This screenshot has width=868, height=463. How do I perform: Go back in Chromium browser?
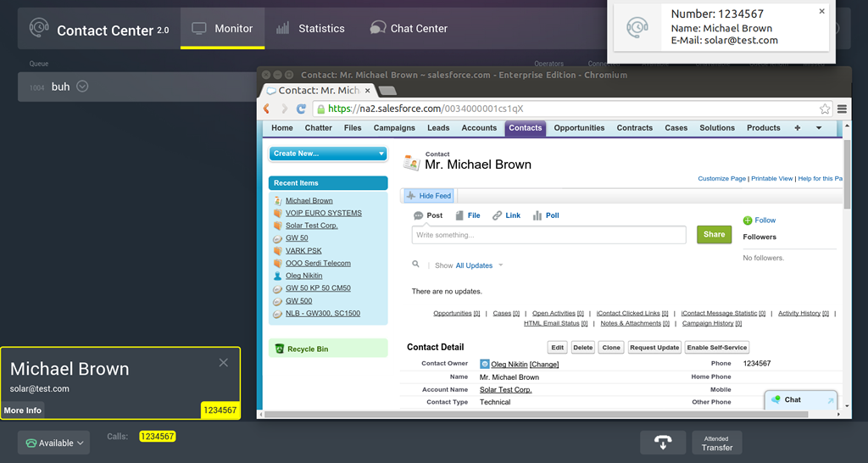point(267,109)
